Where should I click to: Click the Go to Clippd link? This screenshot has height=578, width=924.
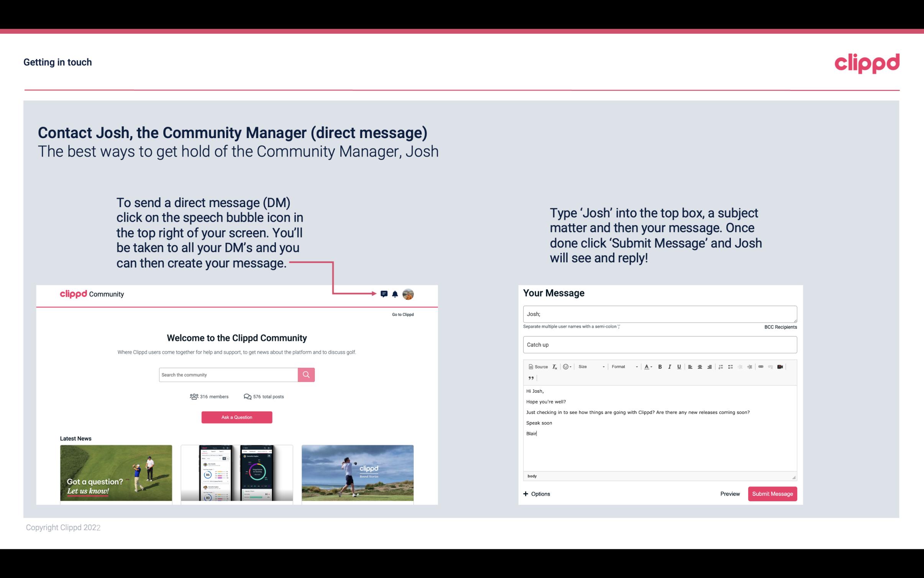(402, 314)
